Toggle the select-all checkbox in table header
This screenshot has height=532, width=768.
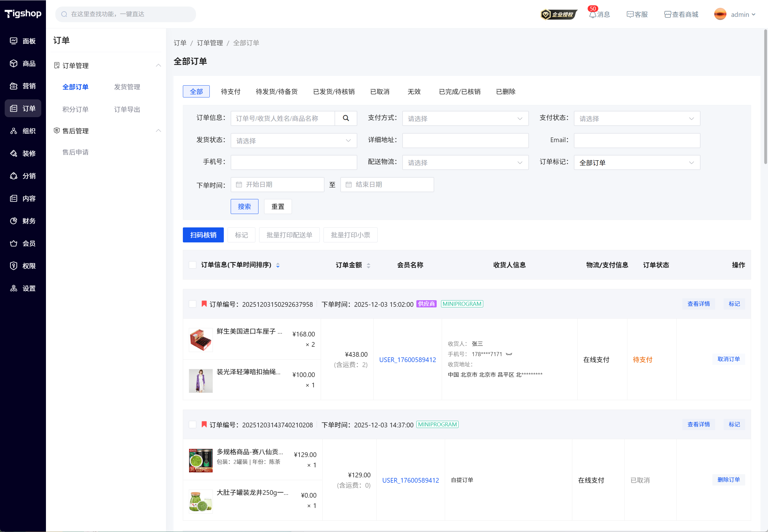coord(193,265)
